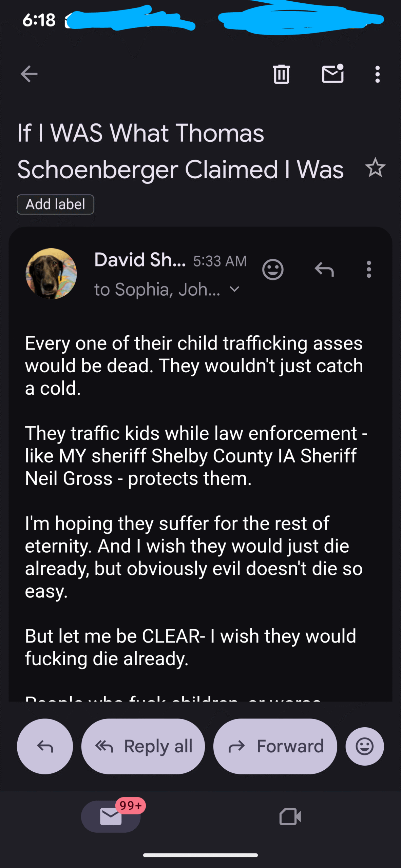Viewport: 401px width, 868px height.
Task: Mark email as unread via envelope icon
Action: point(332,74)
